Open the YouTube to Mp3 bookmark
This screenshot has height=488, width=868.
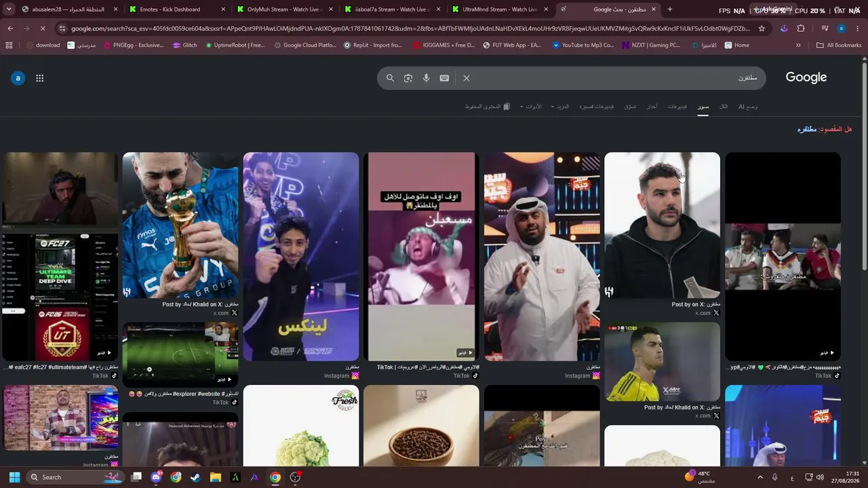[583, 45]
